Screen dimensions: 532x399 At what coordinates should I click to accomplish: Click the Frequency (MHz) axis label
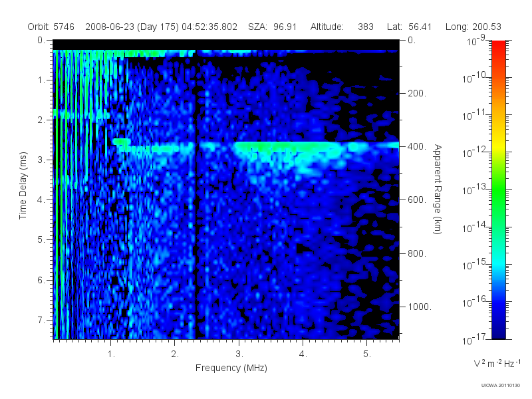click(x=231, y=368)
